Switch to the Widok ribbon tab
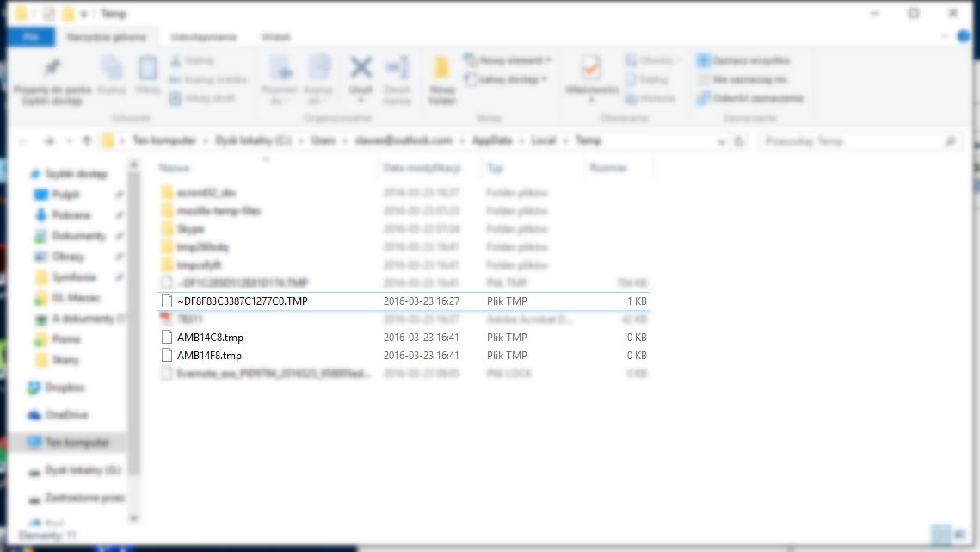The image size is (980, 552). click(275, 37)
